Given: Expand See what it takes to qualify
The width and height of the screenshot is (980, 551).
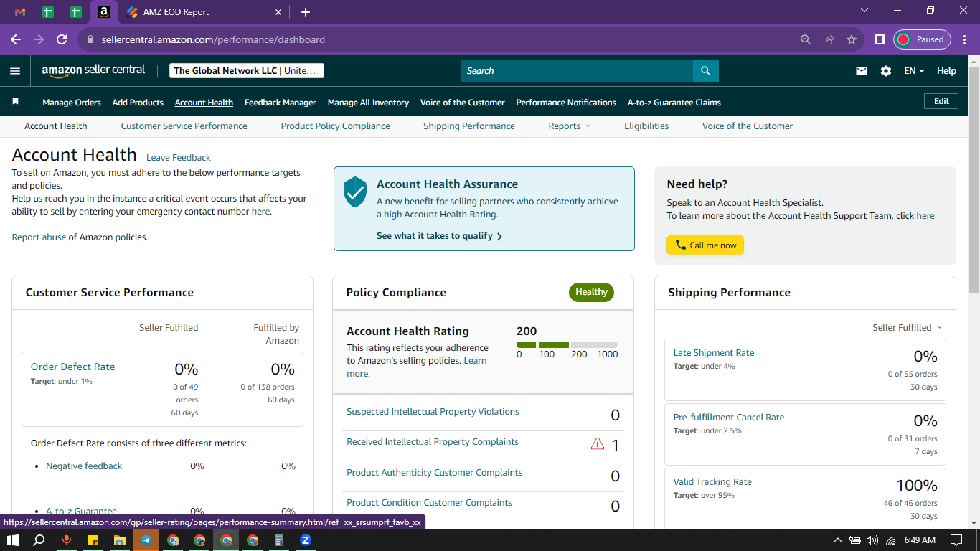Looking at the screenshot, I should (x=439, y=236).
